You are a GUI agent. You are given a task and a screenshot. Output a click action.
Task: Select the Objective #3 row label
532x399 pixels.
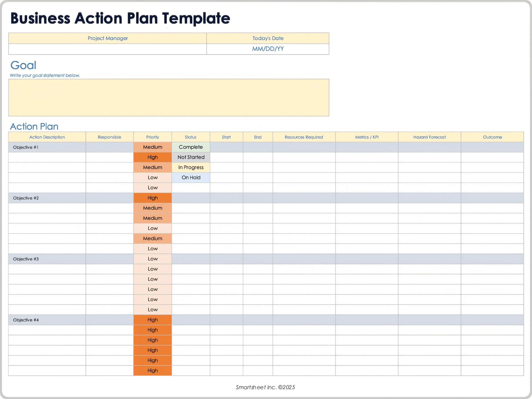point(26,259)
